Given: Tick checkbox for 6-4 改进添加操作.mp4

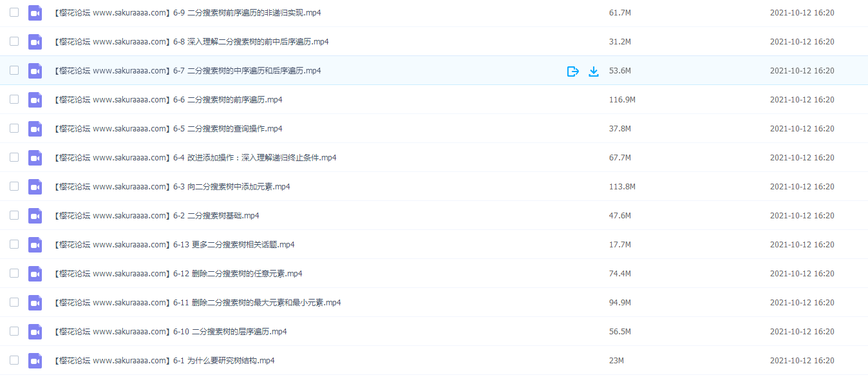Looking at the screenshot, I should tap(14, 157).
